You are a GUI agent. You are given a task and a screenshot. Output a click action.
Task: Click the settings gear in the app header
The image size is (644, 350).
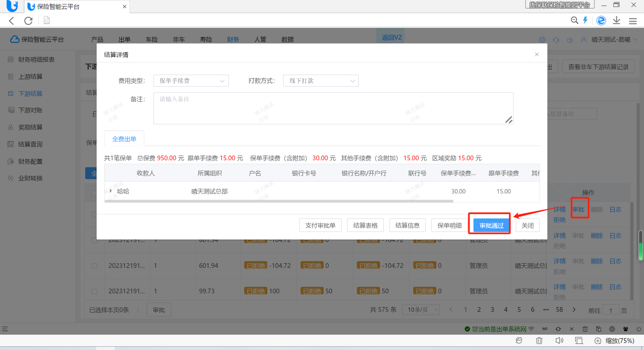click(x=542, y=40)
